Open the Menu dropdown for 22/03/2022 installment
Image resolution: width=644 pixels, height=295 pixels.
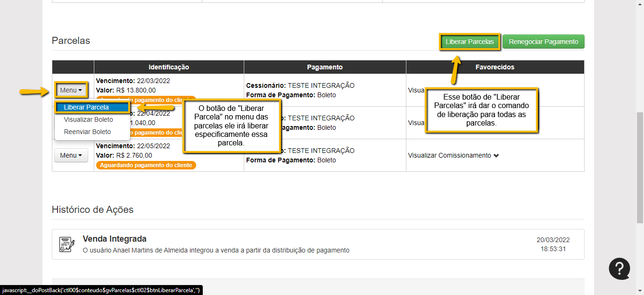71,90
